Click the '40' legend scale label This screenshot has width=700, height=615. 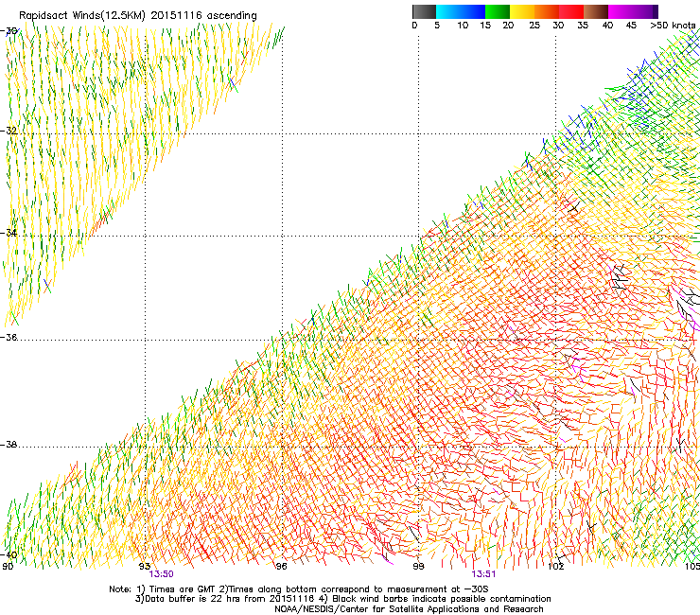[607, 26]
